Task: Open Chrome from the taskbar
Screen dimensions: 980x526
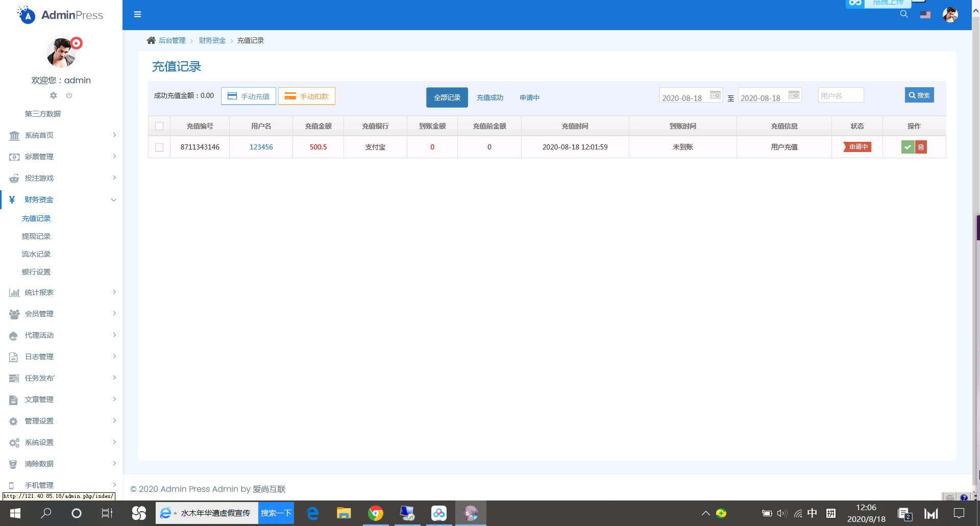Action: tap(376, 513)
